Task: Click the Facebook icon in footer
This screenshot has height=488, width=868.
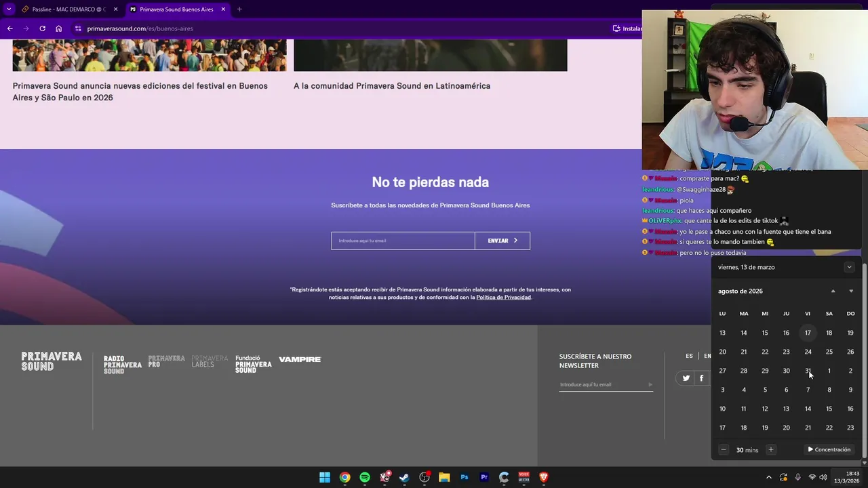Action: click(x=701, y=378)
